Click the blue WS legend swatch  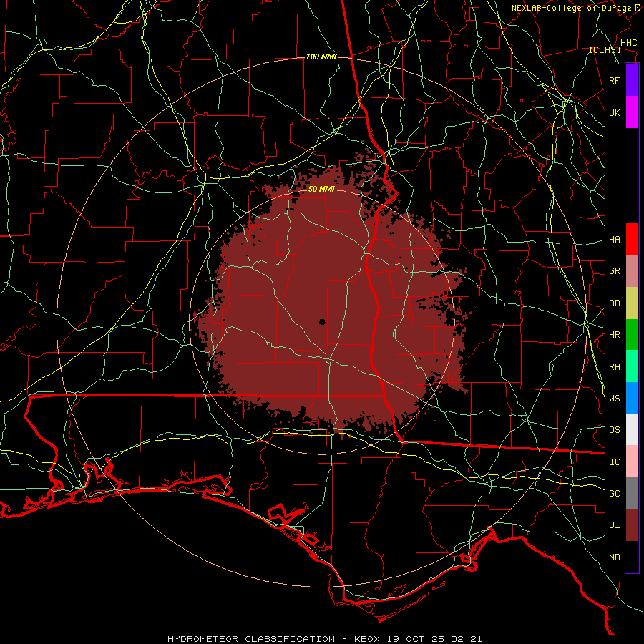(x=632, y=398)
